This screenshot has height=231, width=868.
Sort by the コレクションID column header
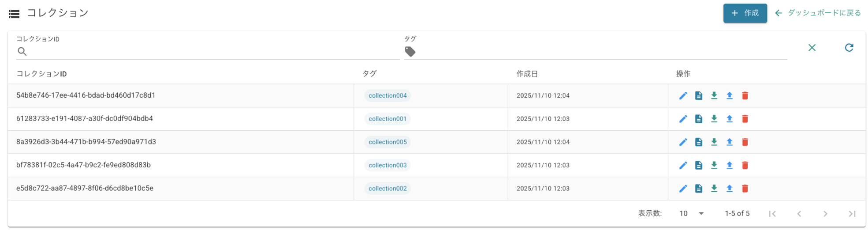(41, 74)
